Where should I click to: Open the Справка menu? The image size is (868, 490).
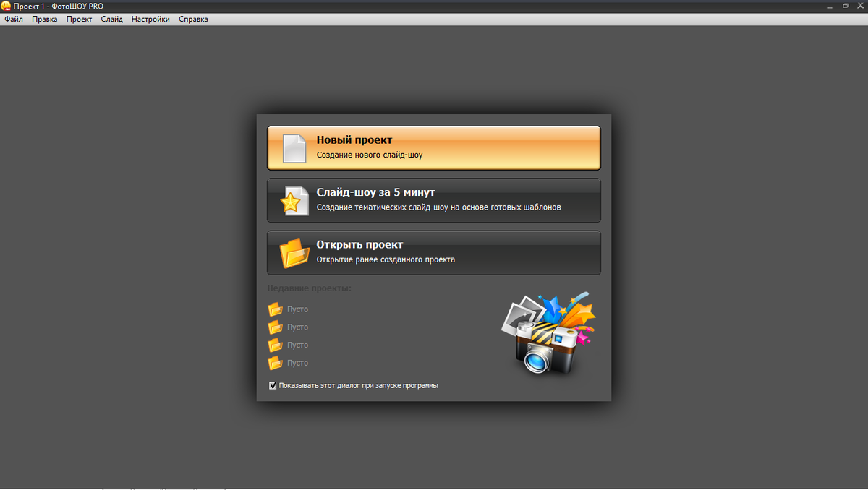[193, 20]
